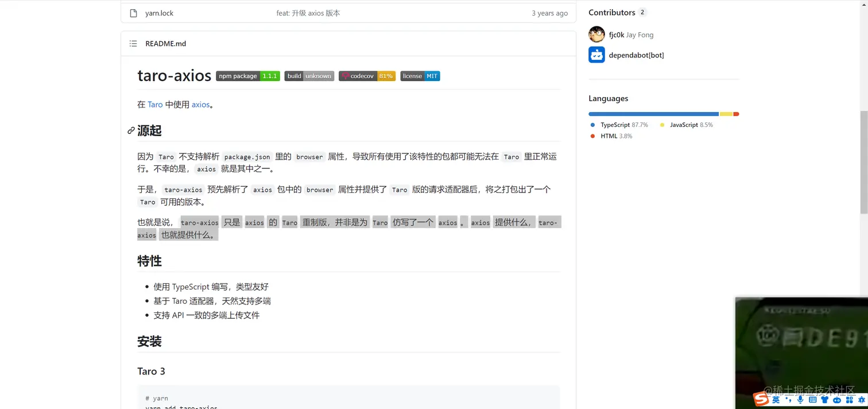Open Sogou game controller icon
Image resolution: width=868 pixels, height=409 pixels.
(837, 400)
